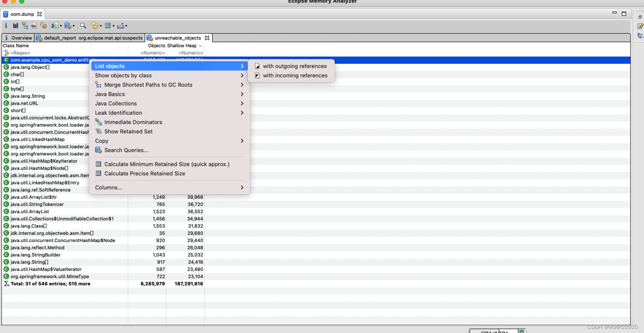The height and width of the screenshot is (333, 644).
Task: Select Calculate Minimum Retained Size (quick approx.)
Action: [170, 164]
